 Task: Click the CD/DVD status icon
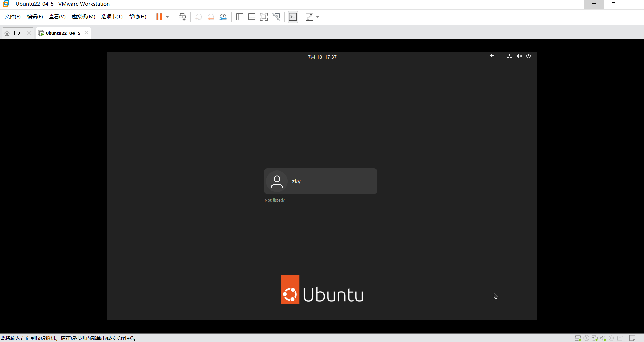coord(586,338)
